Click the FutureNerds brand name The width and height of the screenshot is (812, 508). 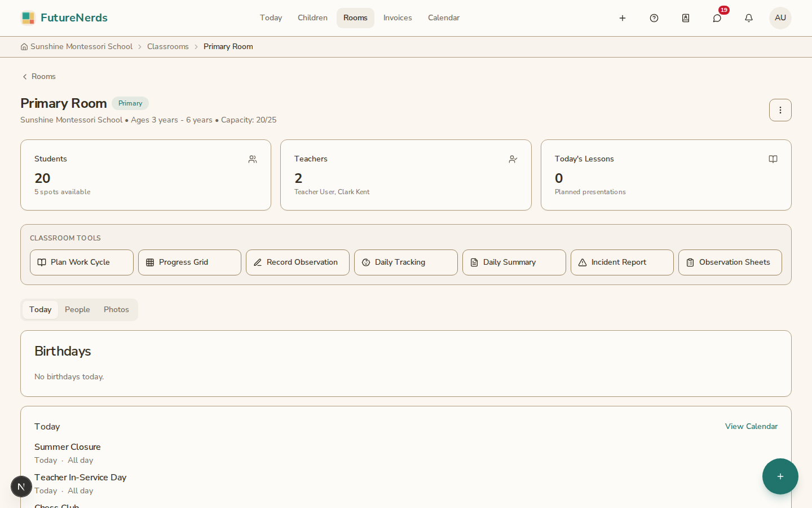pyautogui.click(x=74, y=18)
